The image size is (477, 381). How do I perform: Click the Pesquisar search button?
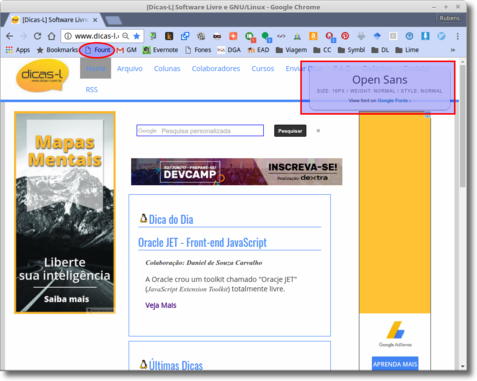(x=290, y=131)
